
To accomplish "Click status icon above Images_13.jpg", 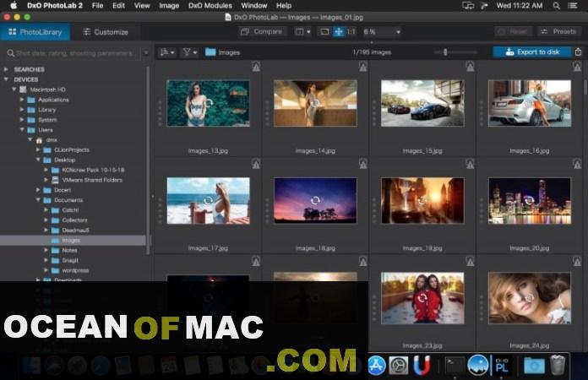I will pos(256,67).
